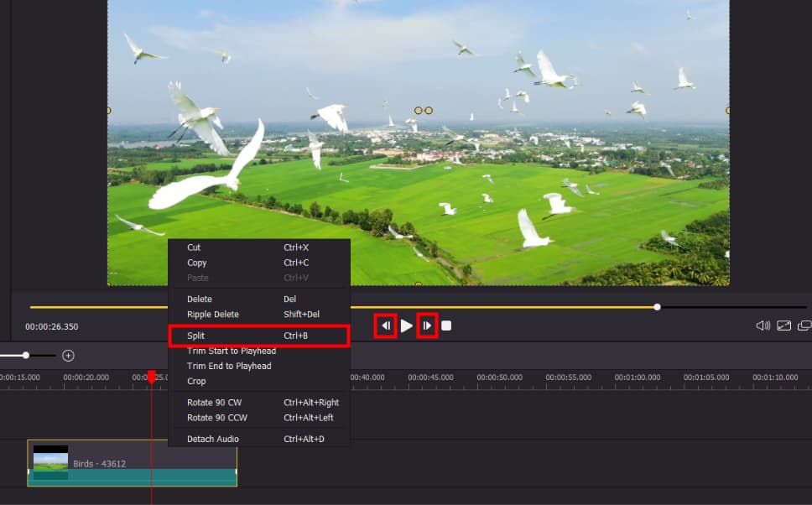This screenshot has height=505, width=812.
Task: Click the timeline zoom slider knob
Action: click(x=25, y=355)
